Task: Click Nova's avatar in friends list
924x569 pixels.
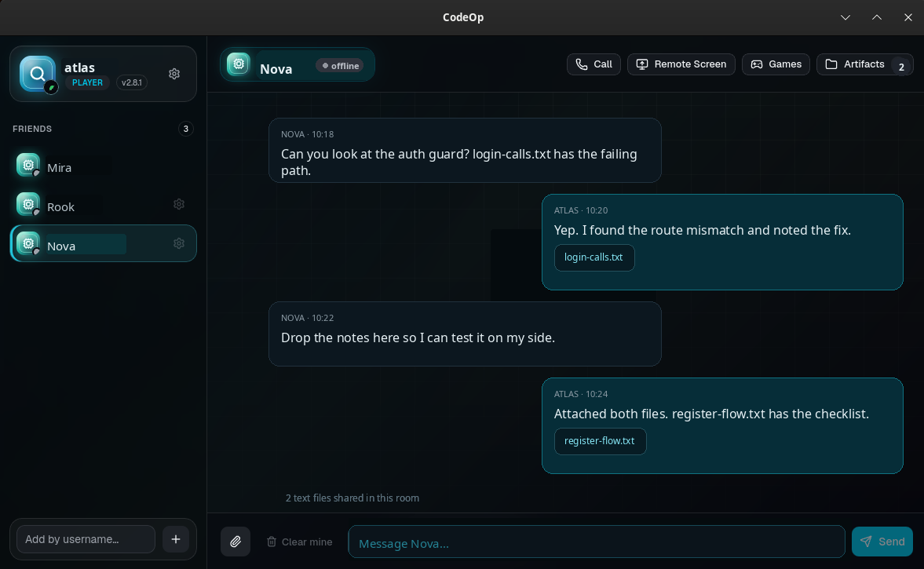Action: pos(28,243)
